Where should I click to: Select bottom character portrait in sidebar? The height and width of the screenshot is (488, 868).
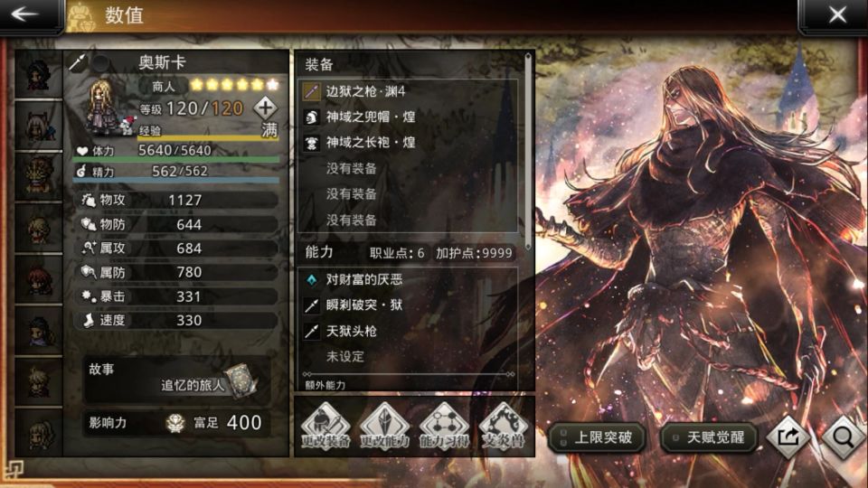tap(38, 432)
